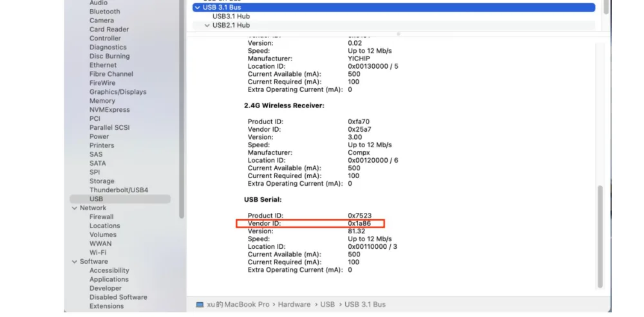
Task: Click Vendor ID value 0x25a7
Action: tap(359, 130)
